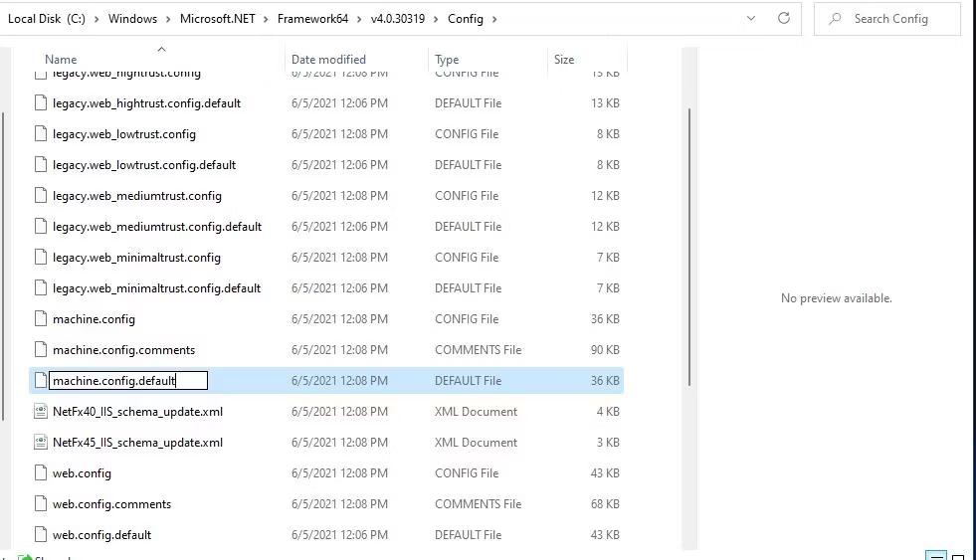
Task: Expand the chevron after Config in breadcrumb
Action: pyautogui.click(x=494, y=19)
